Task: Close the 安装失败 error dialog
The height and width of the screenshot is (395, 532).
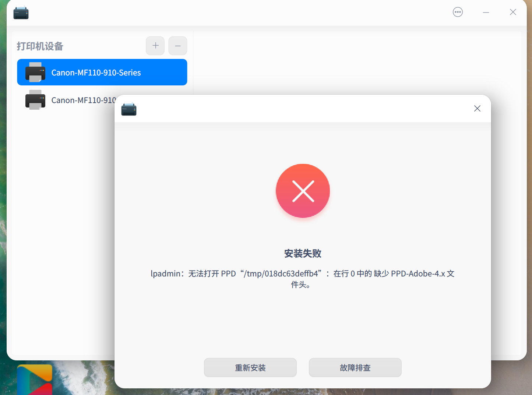Action: (477, 108)
